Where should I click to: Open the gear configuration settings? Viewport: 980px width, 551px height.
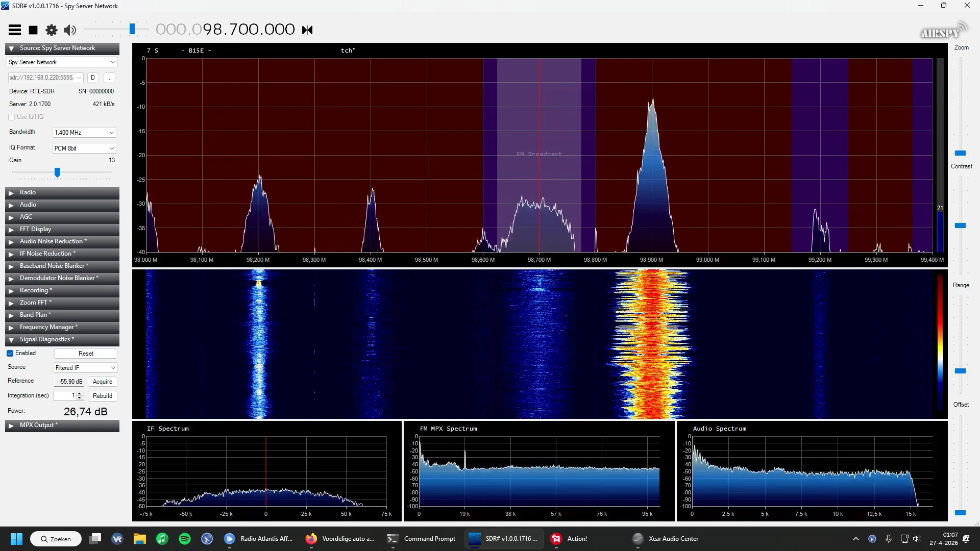tap(52, 30)
